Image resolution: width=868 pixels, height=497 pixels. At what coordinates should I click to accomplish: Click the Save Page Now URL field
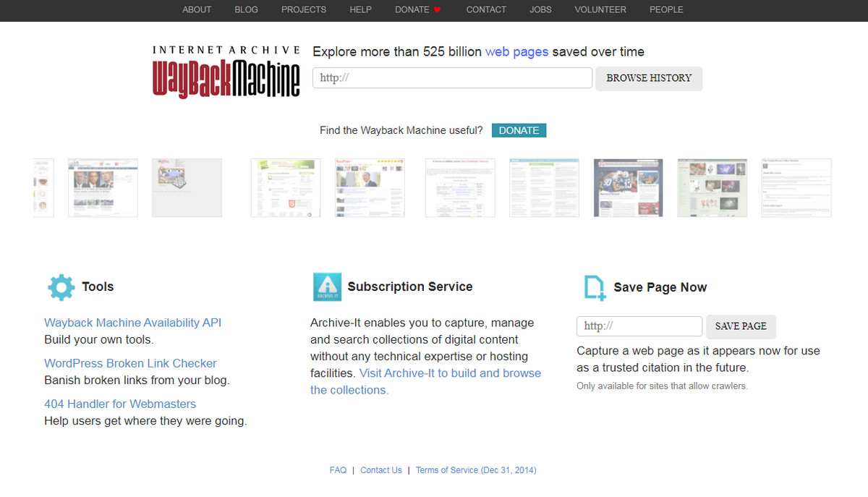pyautogui.click(x=639, y=326)
